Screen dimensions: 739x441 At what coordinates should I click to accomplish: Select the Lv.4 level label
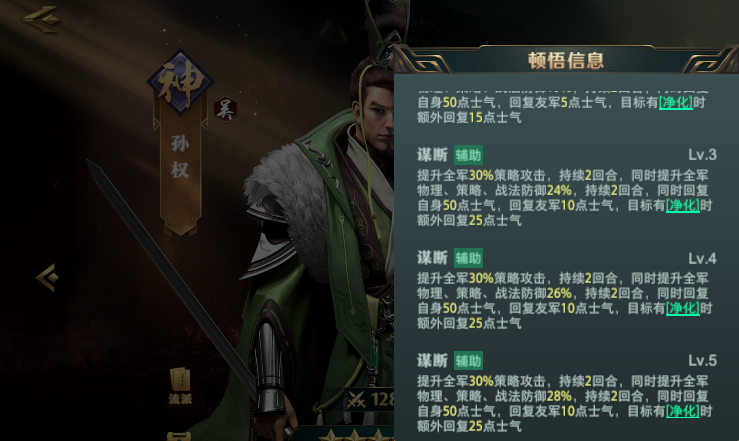pos(702,259)
